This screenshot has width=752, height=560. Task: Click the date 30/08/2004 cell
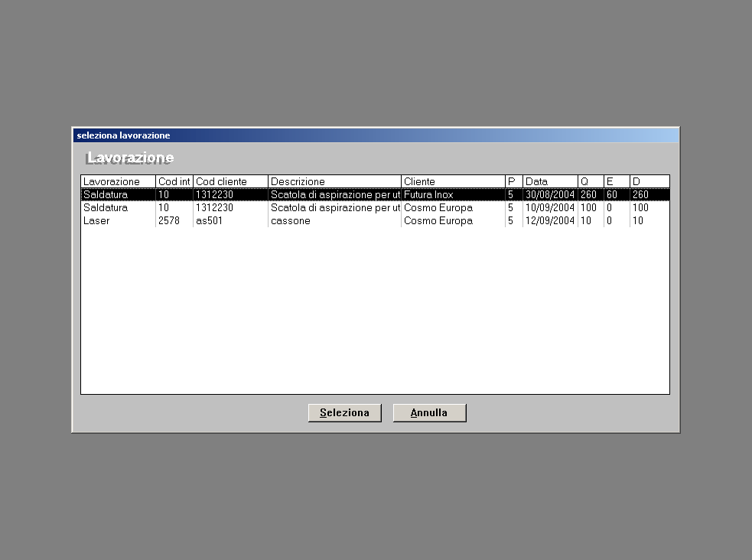[551, 194]
